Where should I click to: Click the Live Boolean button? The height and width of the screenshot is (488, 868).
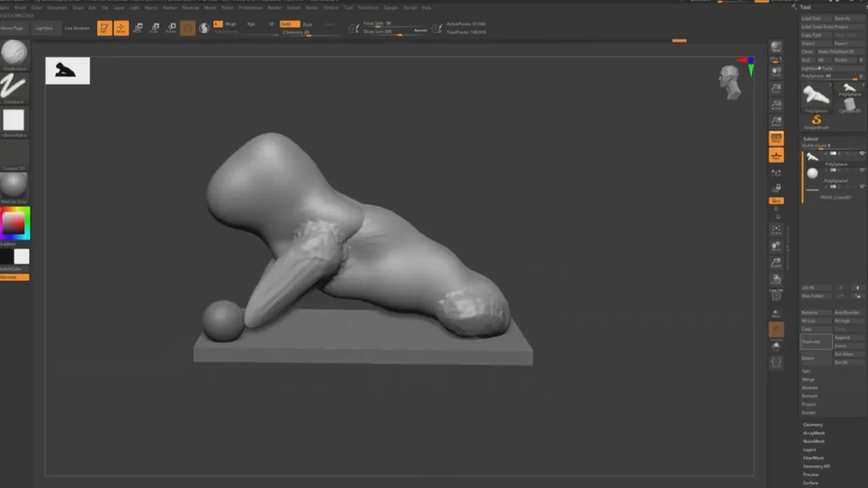77,28
